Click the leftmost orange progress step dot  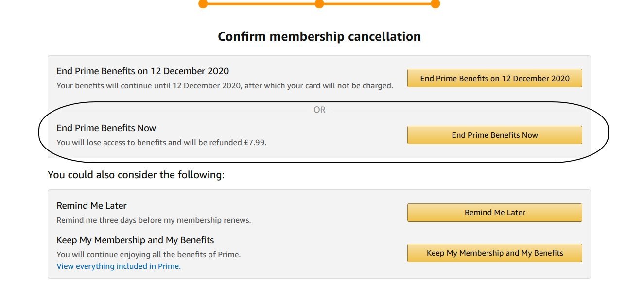[x=203, y=4]
